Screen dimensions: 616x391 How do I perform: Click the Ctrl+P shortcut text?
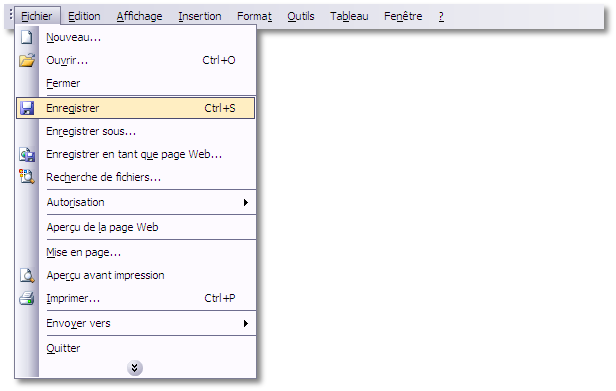point(220,298)
